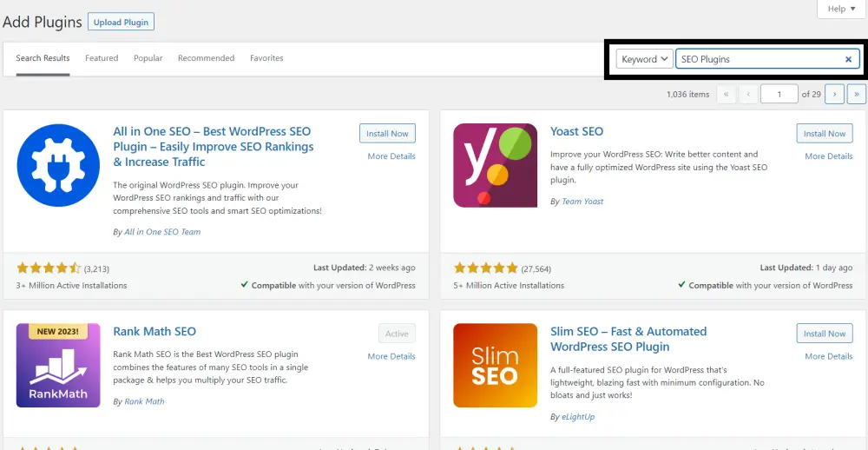
Task: Open the All in One SEO plugin icon
Action: [x=58, y=165]
